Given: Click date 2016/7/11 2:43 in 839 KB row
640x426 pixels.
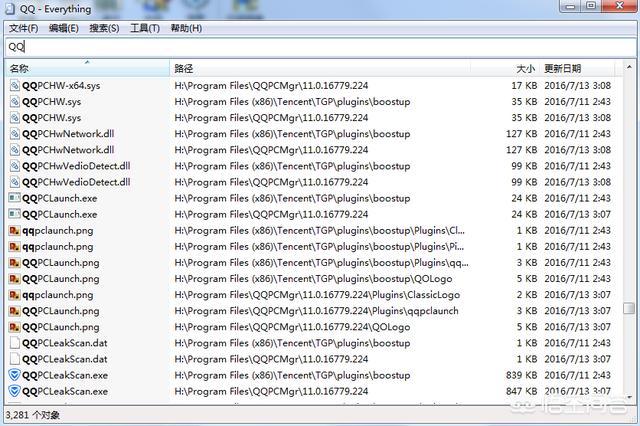Looking at the screenshot, I should (x=578, y=375).
